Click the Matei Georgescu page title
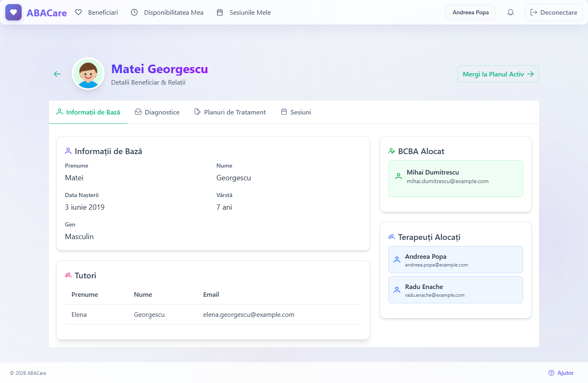Screen dimensions: 588x383 coord(160,69)
